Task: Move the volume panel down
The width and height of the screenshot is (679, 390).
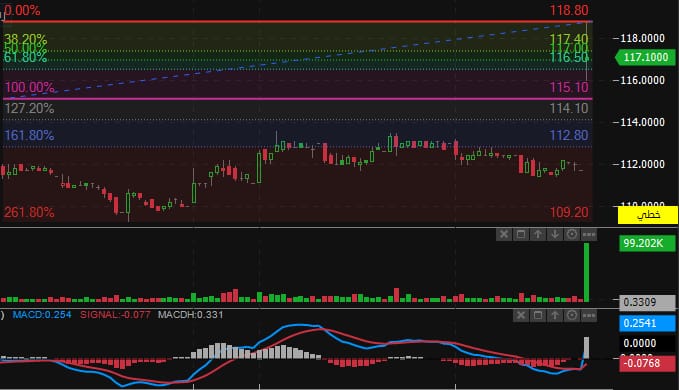Action: (555, 234)
